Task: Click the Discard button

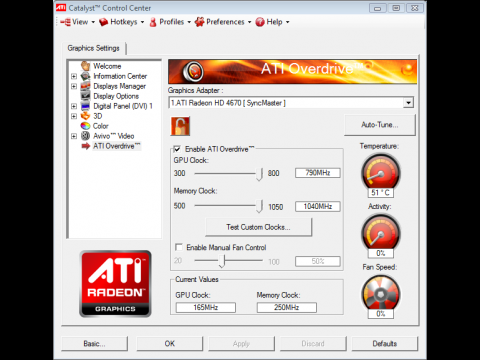Action: click(313, 344)
